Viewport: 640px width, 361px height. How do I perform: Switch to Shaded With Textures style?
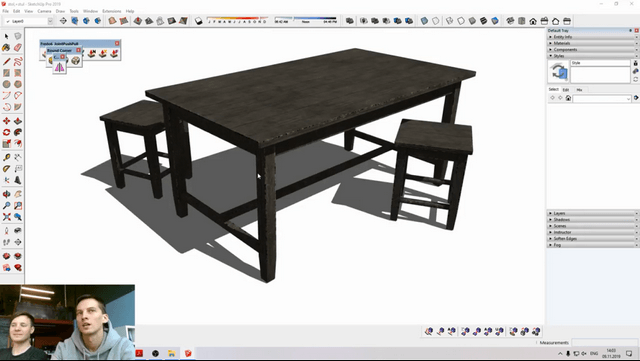click(484, 21)
